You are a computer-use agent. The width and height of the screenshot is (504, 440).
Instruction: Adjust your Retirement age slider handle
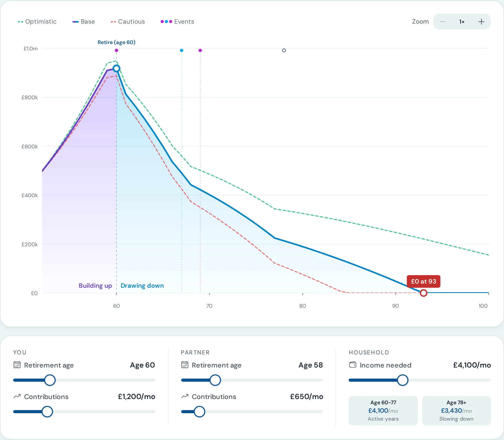coord(50,380)
